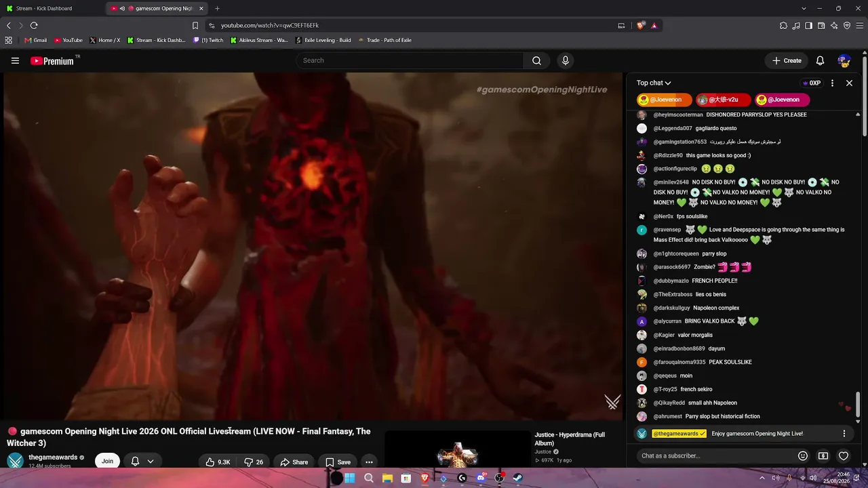Send a Super Chat with the dollar icon

823,455
